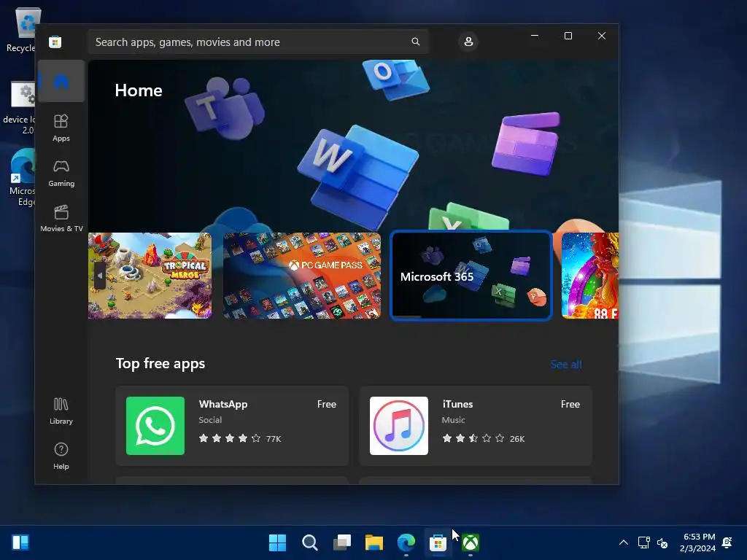Open Help in the Store sidebar
The width and height of the screenshot is (747, 560).
pos(61,456)
